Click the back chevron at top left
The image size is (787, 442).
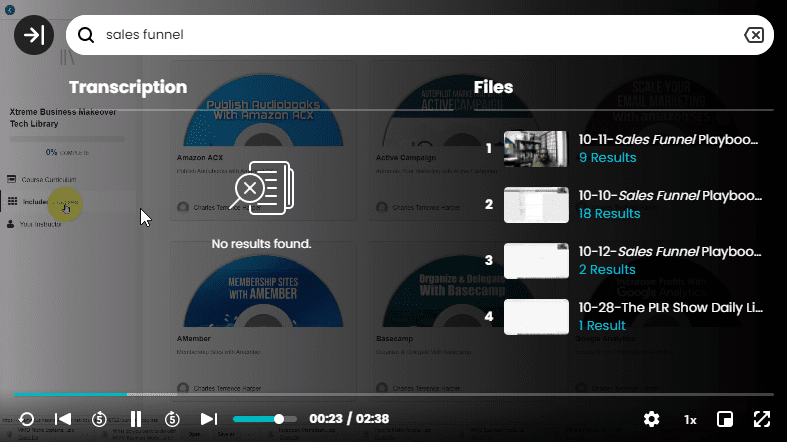pos(10,10)
